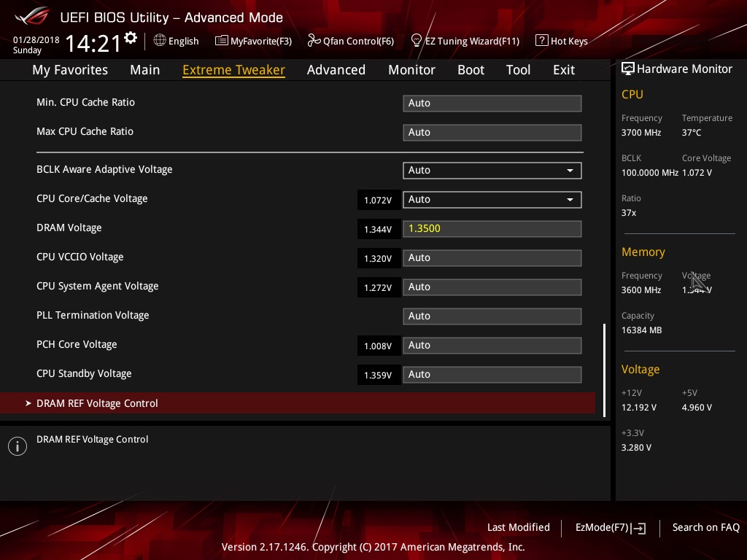This screenshot has width=747, height=560.
Task: Expand the DRAM REF Voltage Control submenu
Action: click(298, 402)
